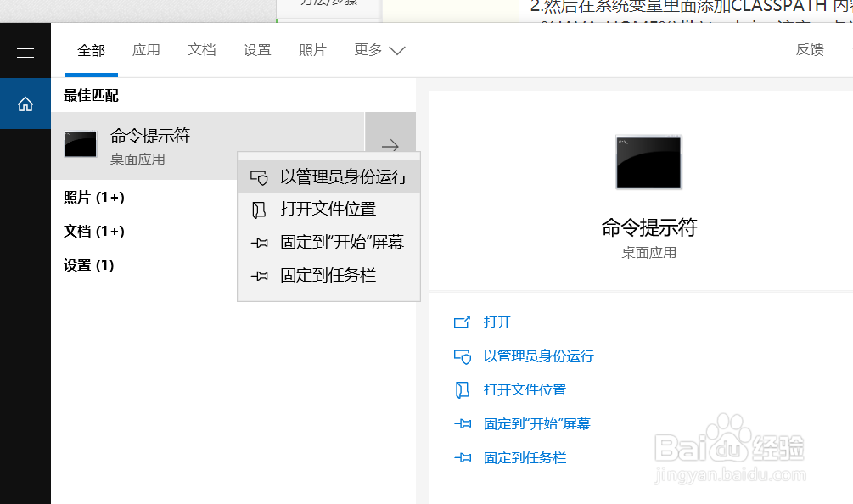This screenshot has height=504, width=853.
Task: Click file location icon in preview pane
Action: point(462,390)
